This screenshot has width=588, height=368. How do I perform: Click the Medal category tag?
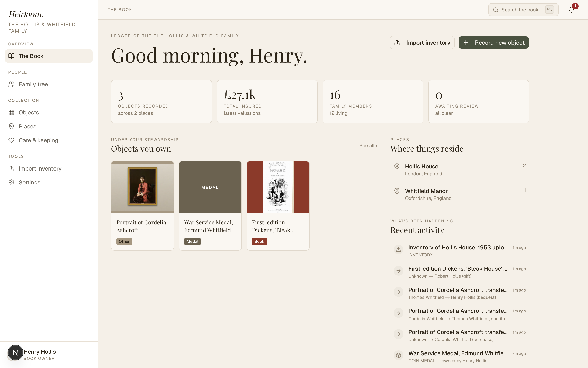pyautogui.click(x=193, y=241)
